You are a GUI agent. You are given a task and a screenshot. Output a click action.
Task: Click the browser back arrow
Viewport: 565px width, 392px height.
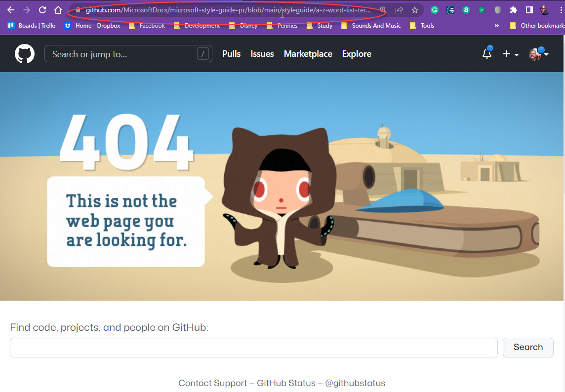point(11,9)
